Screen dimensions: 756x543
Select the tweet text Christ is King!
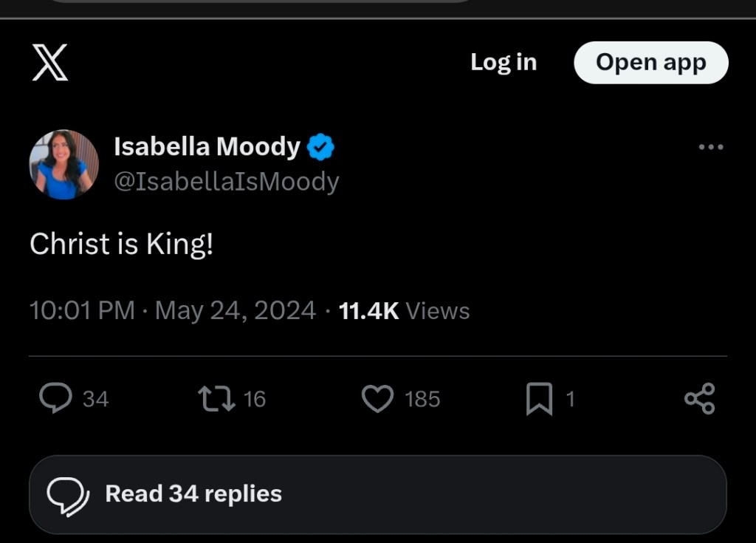123,244
